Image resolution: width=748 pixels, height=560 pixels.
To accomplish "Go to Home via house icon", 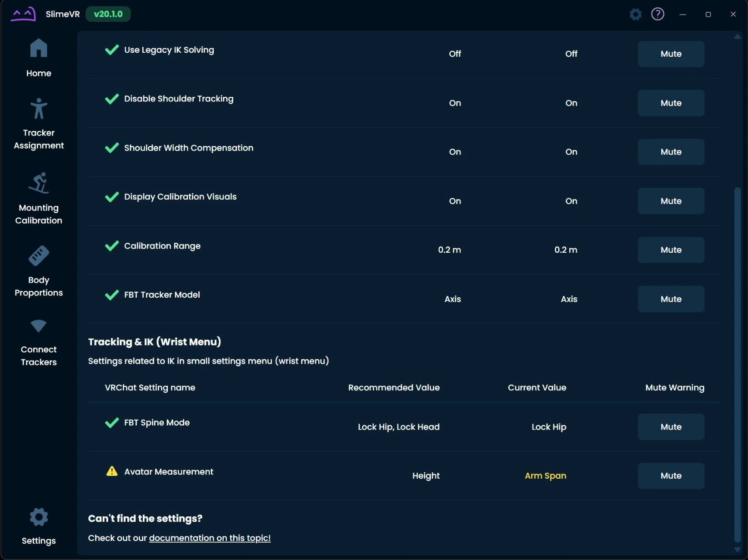I will coord(39,48).
